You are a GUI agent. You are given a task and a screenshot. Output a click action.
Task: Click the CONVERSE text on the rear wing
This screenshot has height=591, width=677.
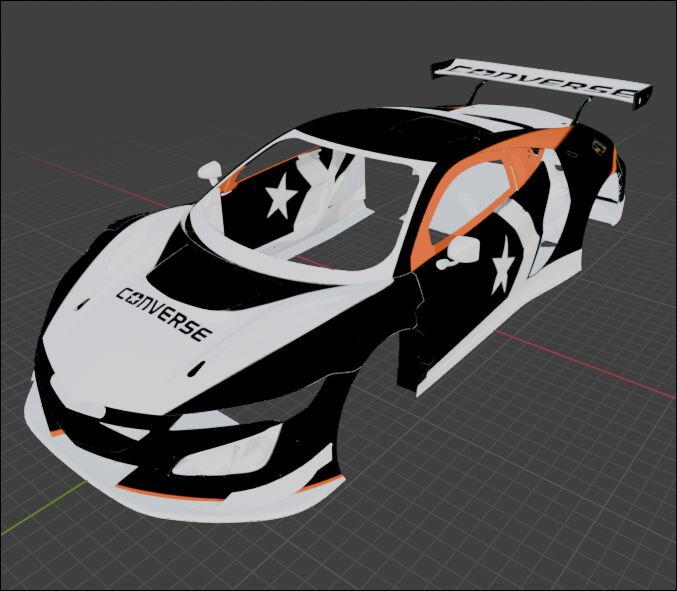542,80
